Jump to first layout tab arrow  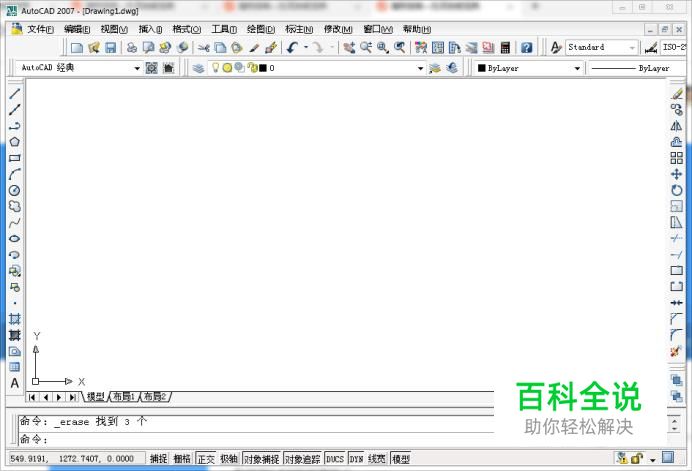32,397
